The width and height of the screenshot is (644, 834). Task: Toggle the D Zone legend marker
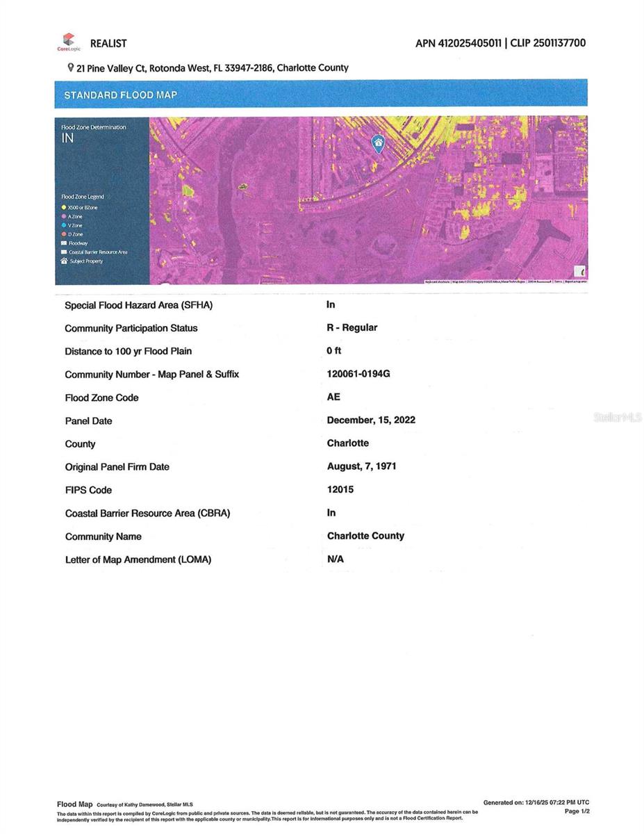tap(64, 234)
